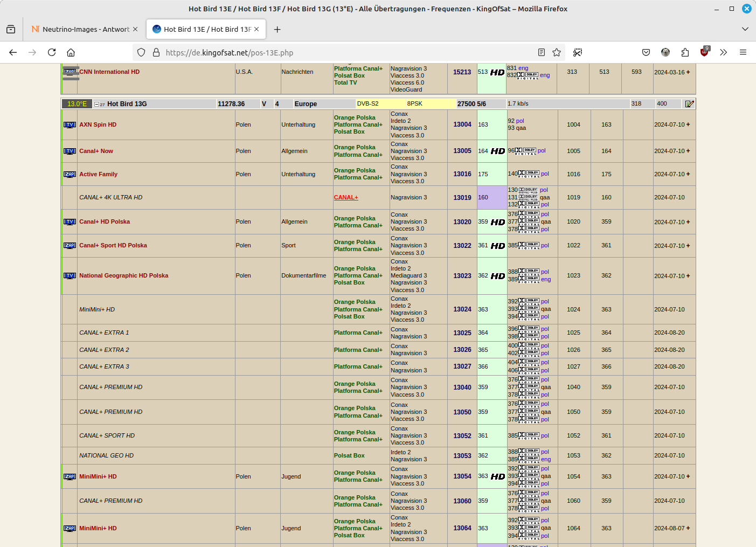
Task: Click the screenshot scissors icon
Action: [x=578, y=52]
